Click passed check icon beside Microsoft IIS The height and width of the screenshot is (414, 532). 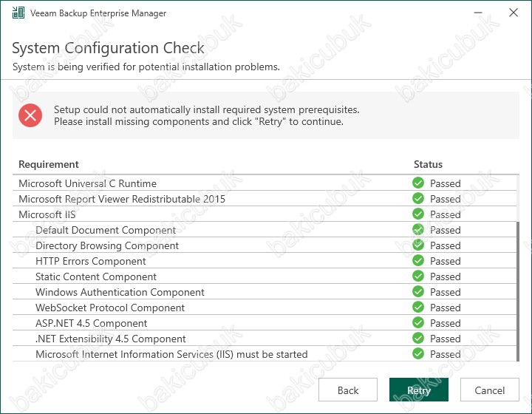pos(418,214)
